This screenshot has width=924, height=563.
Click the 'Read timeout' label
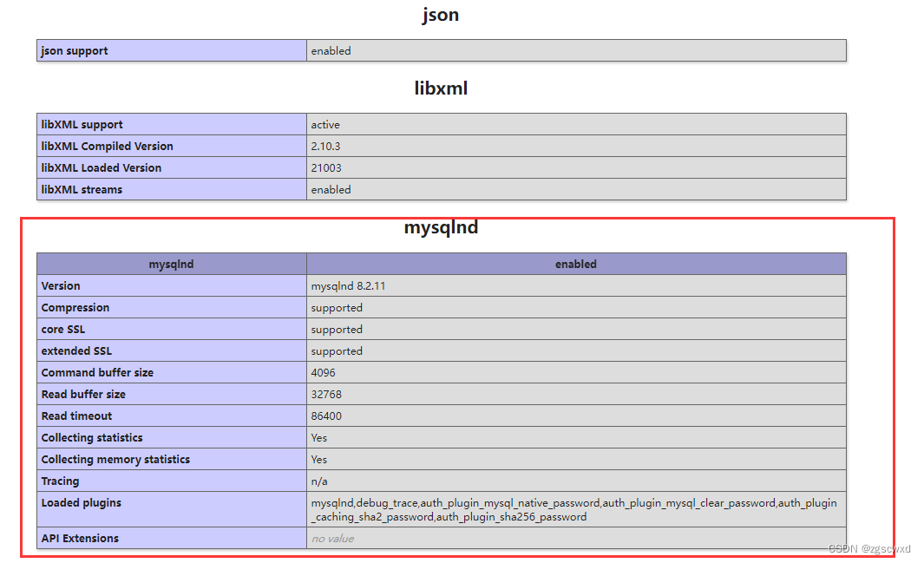click(76, 416)
